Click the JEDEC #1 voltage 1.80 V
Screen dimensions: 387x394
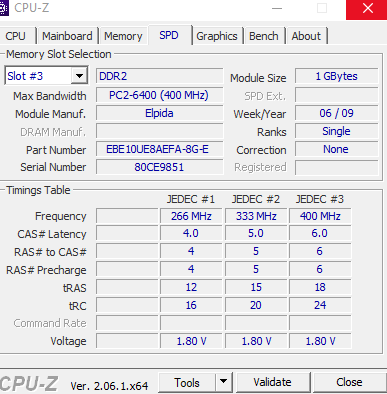tap(191, 341)
